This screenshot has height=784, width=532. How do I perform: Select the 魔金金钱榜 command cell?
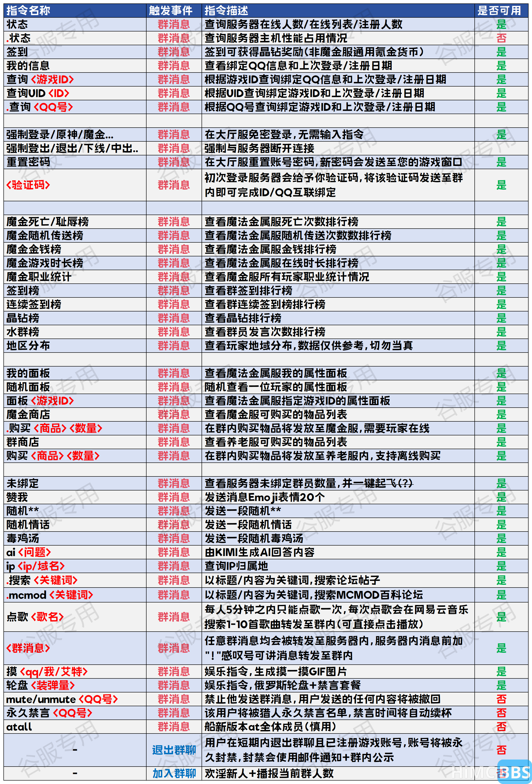coord(75,249)
